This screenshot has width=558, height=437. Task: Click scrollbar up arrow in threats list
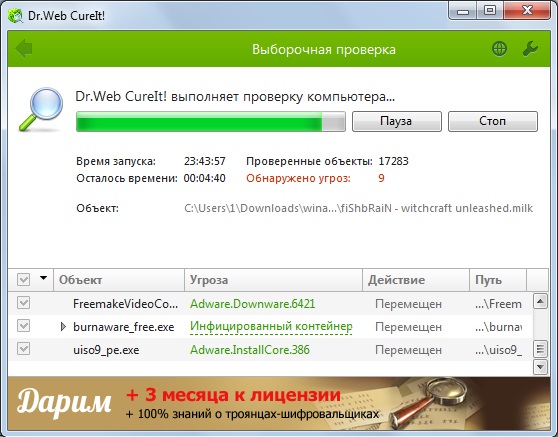point(541,302)
